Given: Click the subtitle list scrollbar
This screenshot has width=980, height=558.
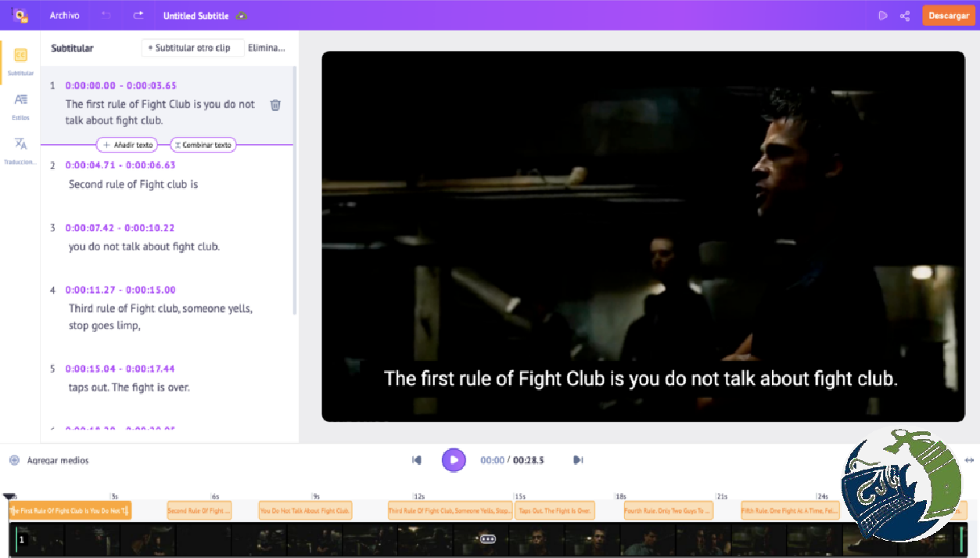Looking at the screenshot, I should (295, 190).
